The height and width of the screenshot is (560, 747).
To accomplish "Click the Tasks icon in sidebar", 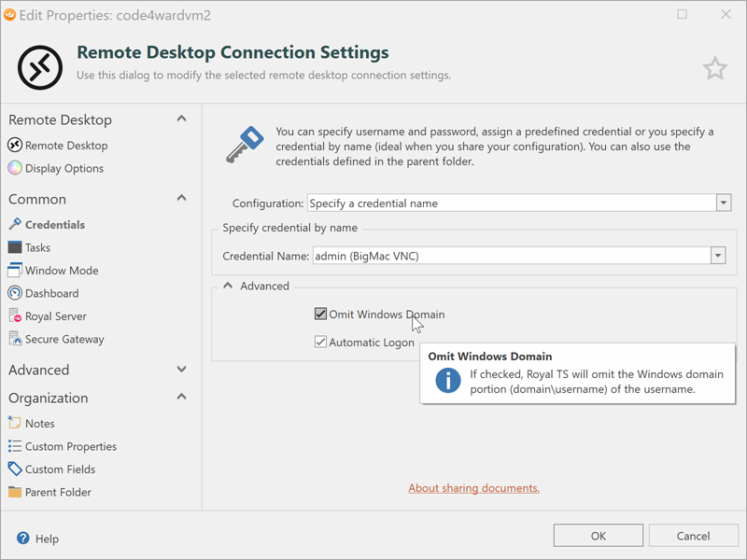I will (x=15, y=247).
